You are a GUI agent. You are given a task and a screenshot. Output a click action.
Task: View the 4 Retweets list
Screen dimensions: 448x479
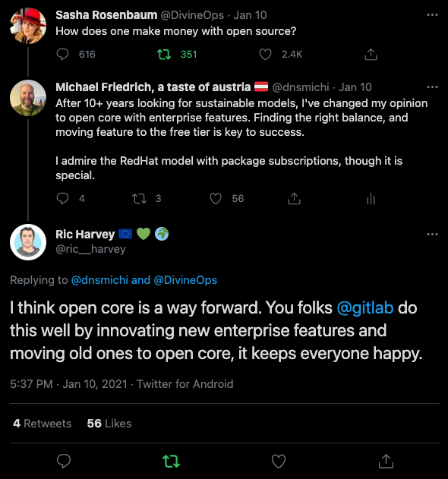tap(43, 424)
